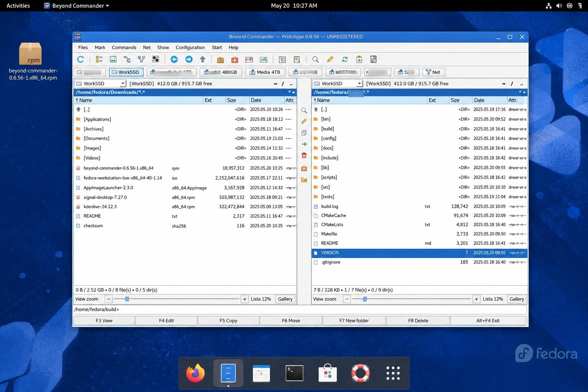Go to home directory in right panel (~)

click(504, 84)
